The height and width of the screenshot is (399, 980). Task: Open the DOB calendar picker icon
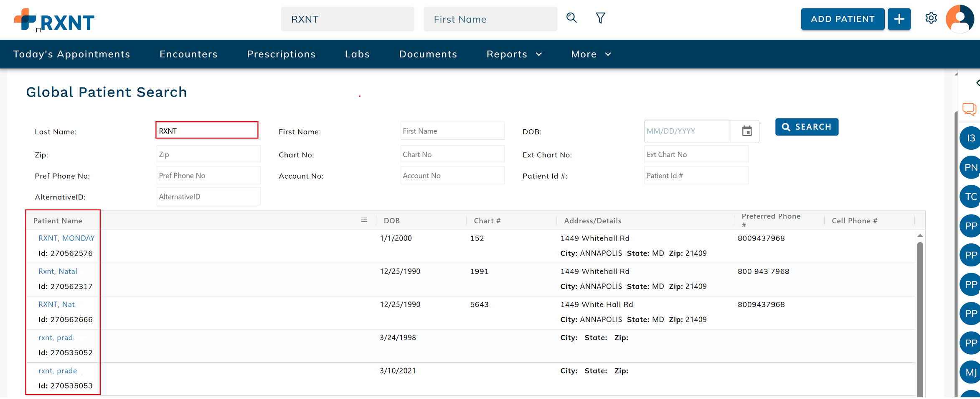[746, 131]
